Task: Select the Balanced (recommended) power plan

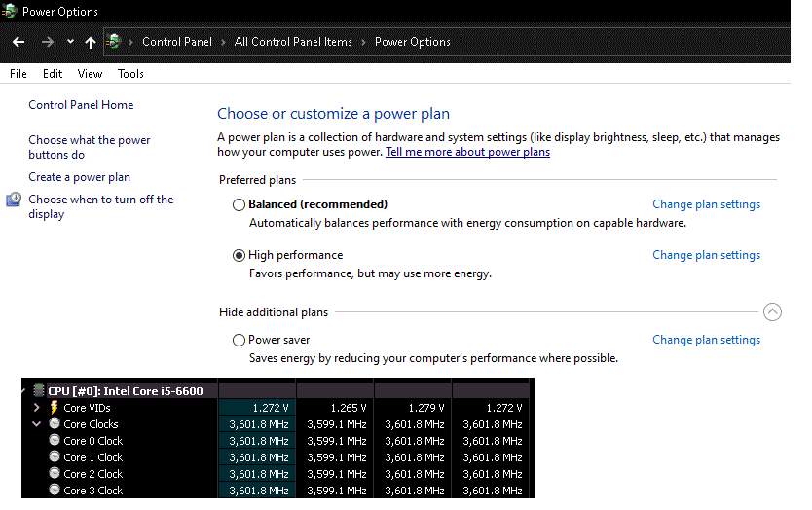Action: click(x=240, y=204)
